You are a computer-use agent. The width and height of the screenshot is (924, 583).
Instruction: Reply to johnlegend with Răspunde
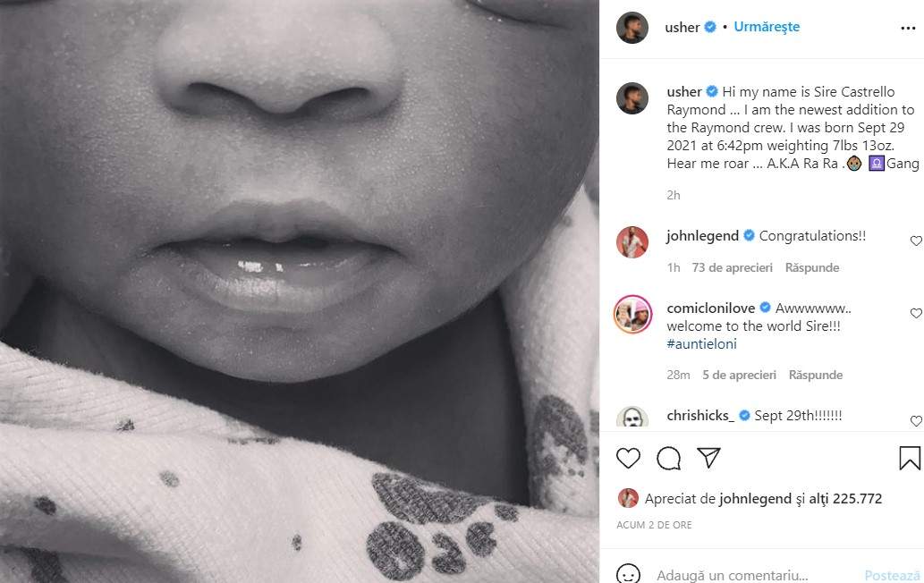811,267
